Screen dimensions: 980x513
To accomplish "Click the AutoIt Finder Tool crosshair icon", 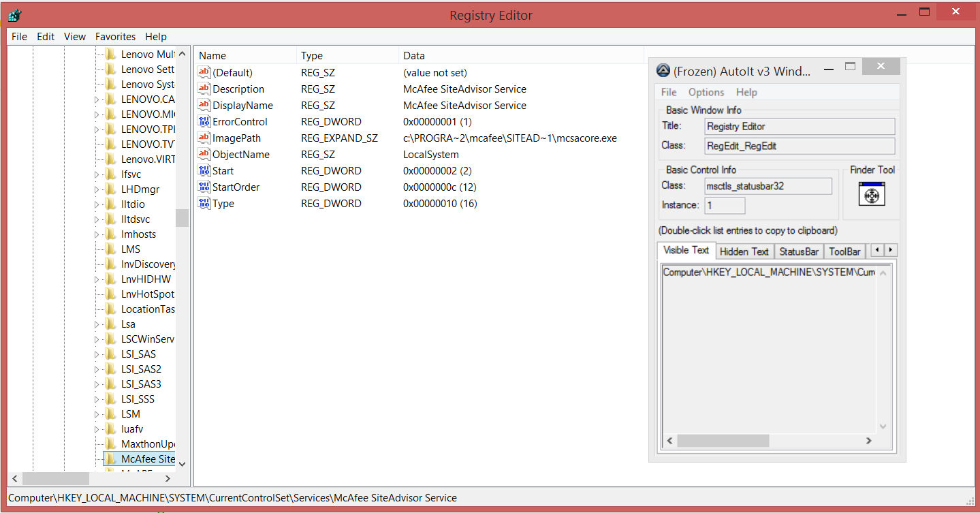I will [871, 195].
